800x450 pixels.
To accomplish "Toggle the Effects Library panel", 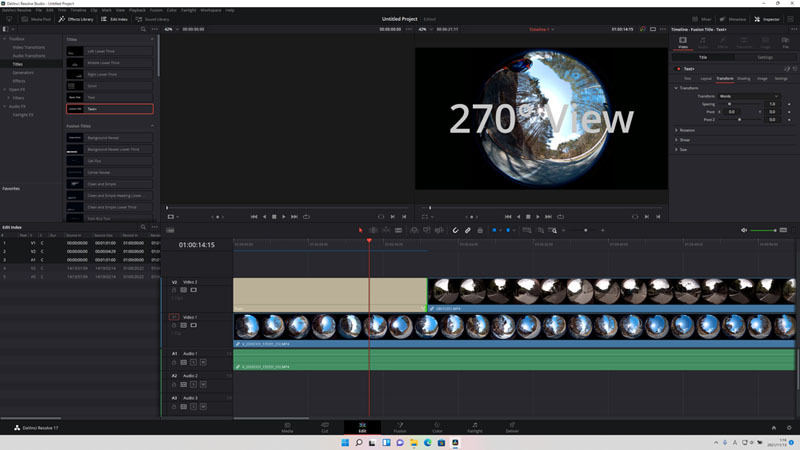I will (x=76, y=19).
